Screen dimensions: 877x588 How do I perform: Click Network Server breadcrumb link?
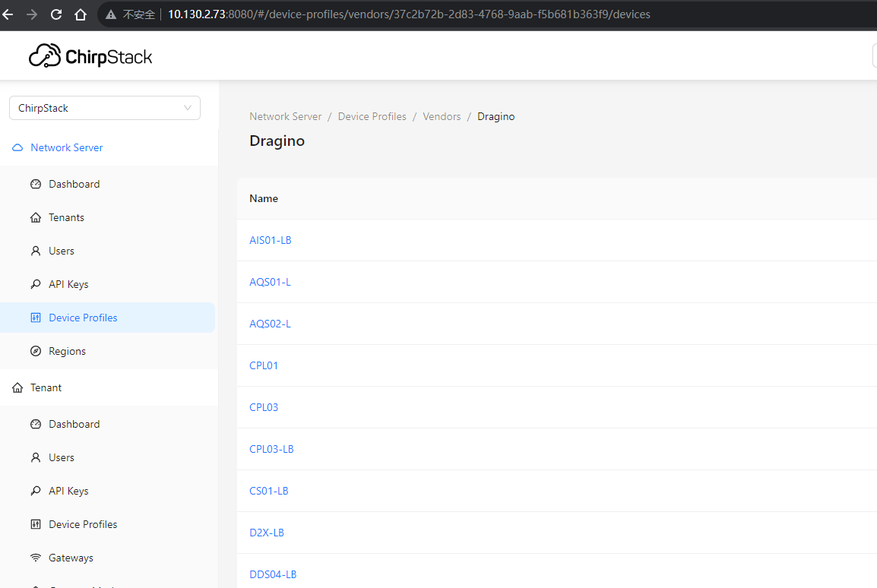click(x=285, y=116)
